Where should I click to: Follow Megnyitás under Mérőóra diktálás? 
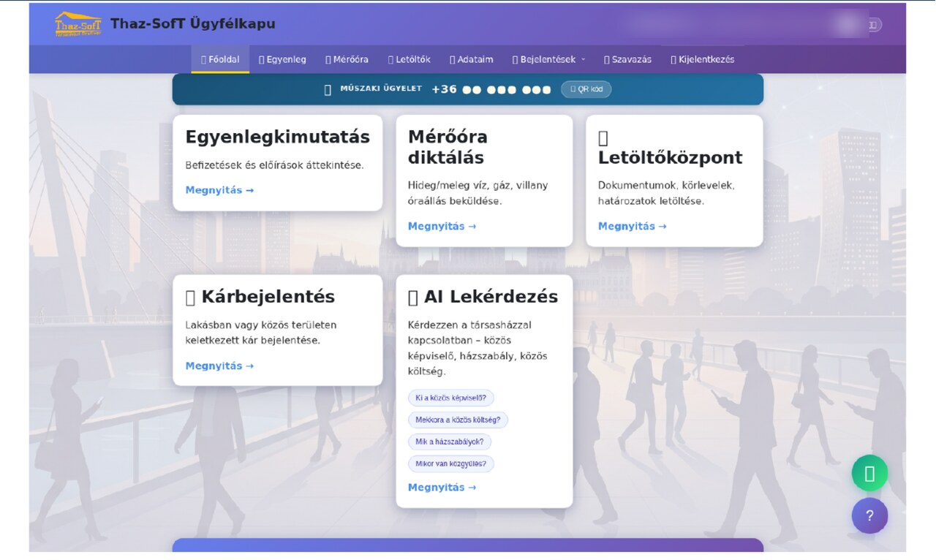click(442, 226)
